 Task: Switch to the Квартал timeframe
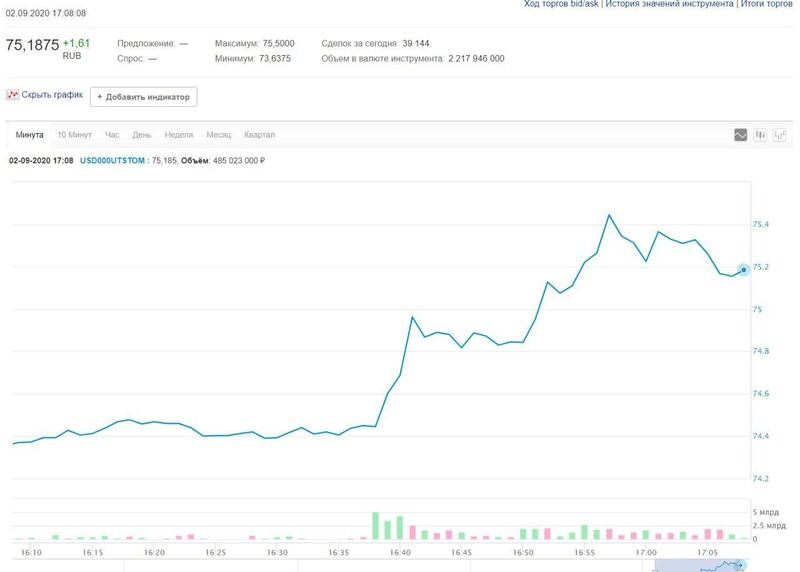point(259,135)
